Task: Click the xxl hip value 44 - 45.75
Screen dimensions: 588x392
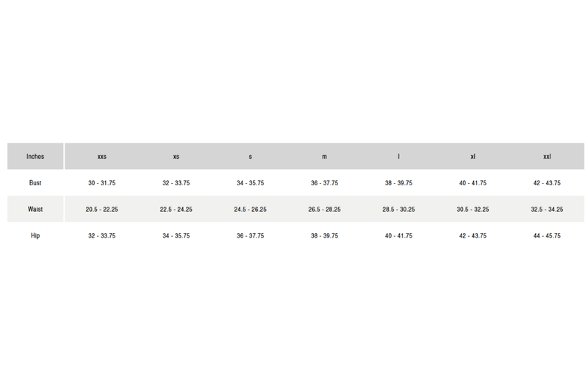Action: tap(547, 236)
